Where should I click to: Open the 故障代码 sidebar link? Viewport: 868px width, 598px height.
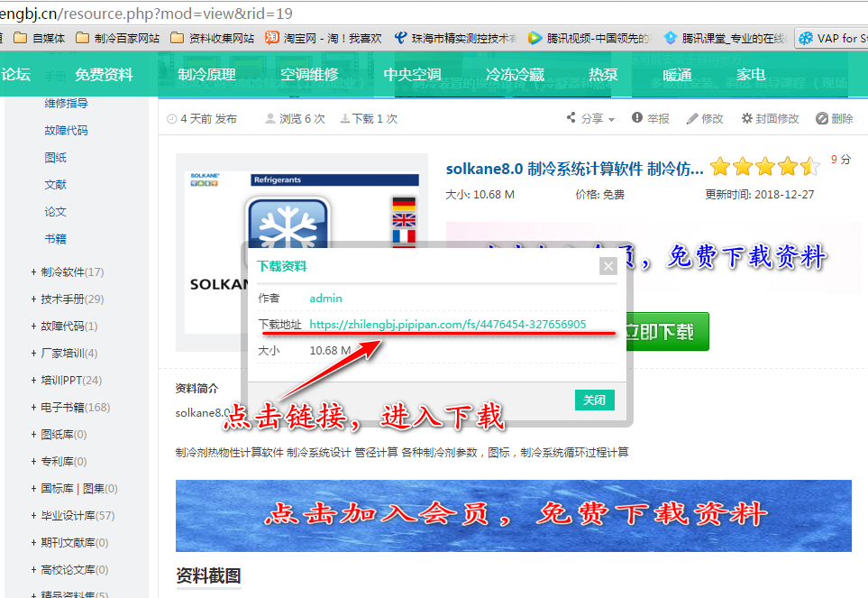66,130
